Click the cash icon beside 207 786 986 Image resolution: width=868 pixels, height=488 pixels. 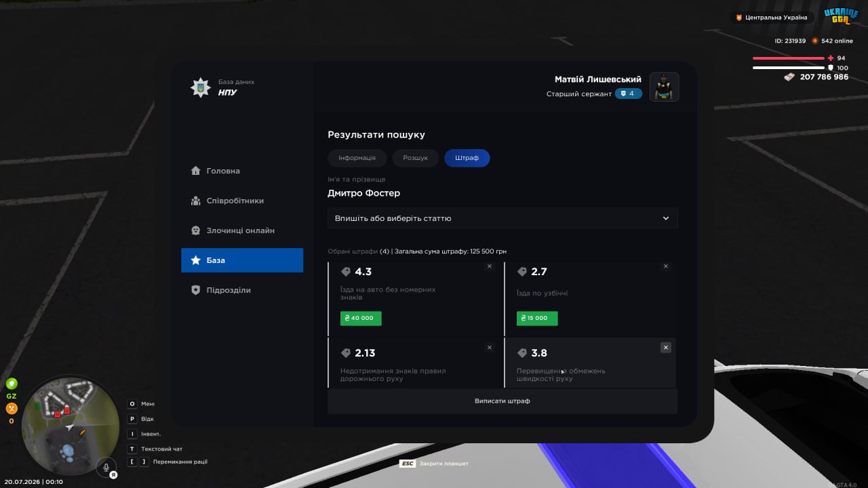click(x=789, y=77)
